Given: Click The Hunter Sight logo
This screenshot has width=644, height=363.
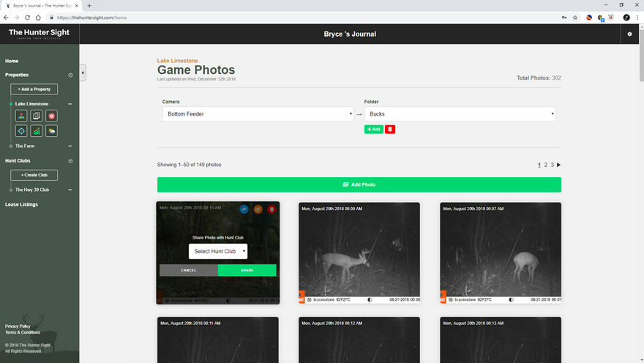Looking at the screenshot, I should pos(39,34).
